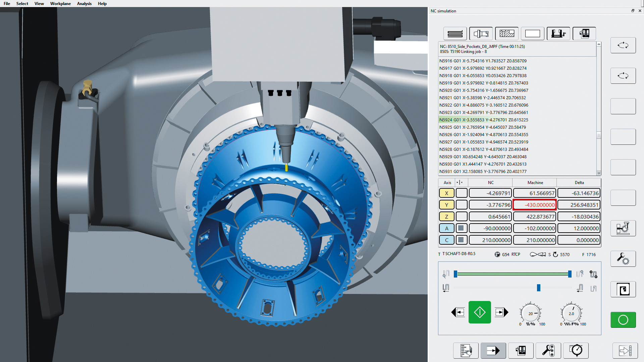
Task: Show the cross-section view icon
Action: (506, 34)
